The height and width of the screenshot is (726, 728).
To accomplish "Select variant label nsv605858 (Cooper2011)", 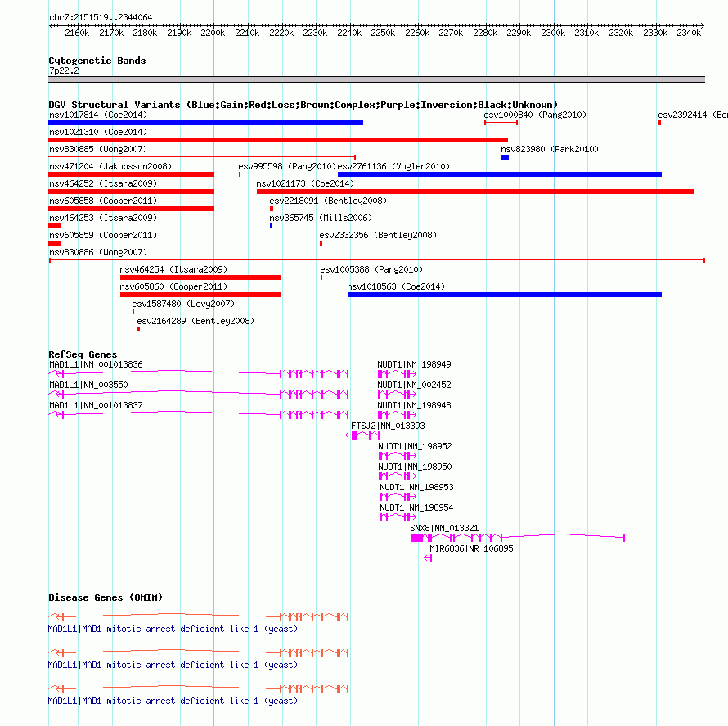I will tap(103, 201).
